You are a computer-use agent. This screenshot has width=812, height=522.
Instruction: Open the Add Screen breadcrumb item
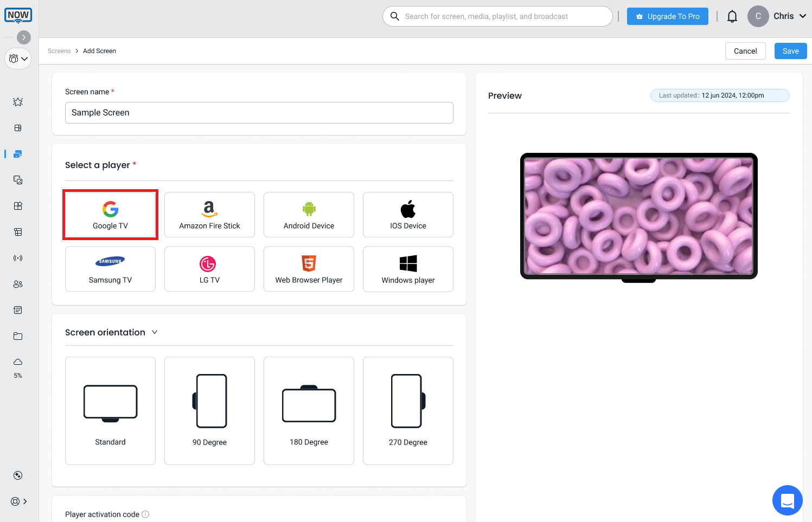pos(99,50)
